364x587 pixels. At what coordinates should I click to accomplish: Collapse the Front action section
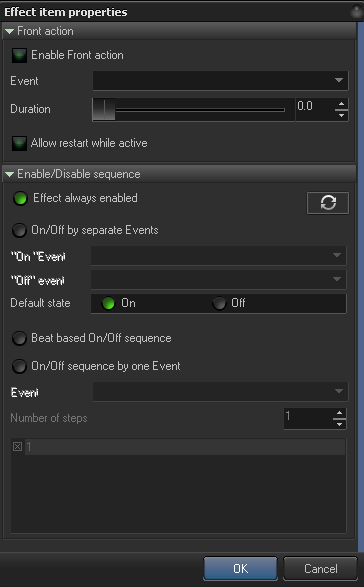tap(10, 31)
